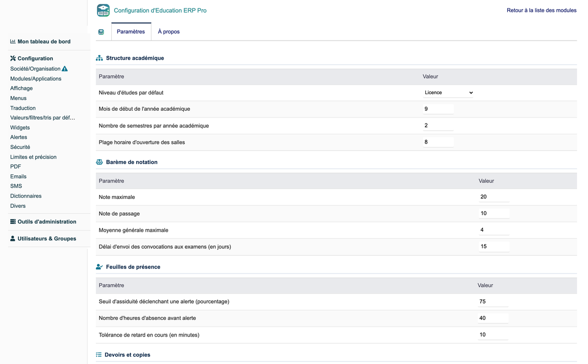This screenshot has height=364, width=588.
Task: Click the warning triangle next to Société/Organisation
Action: [x=65, y=69]
